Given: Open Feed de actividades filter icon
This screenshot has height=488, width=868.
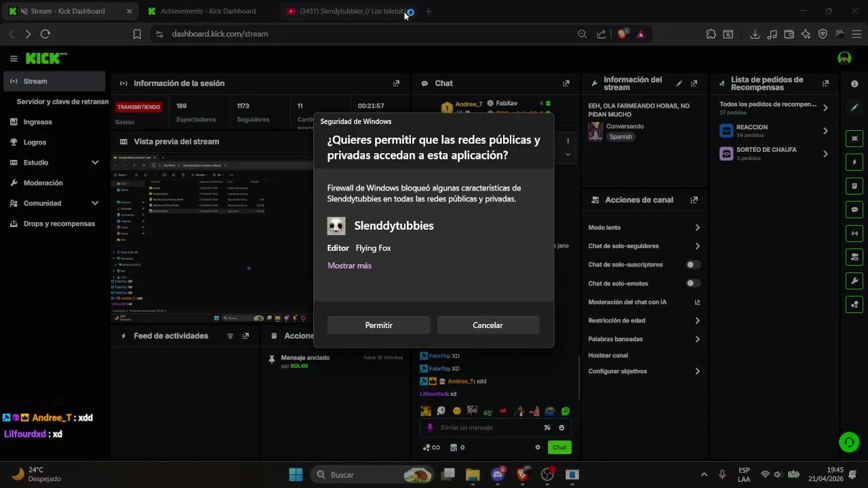Looking at the screenshot, I should point(230,336).
